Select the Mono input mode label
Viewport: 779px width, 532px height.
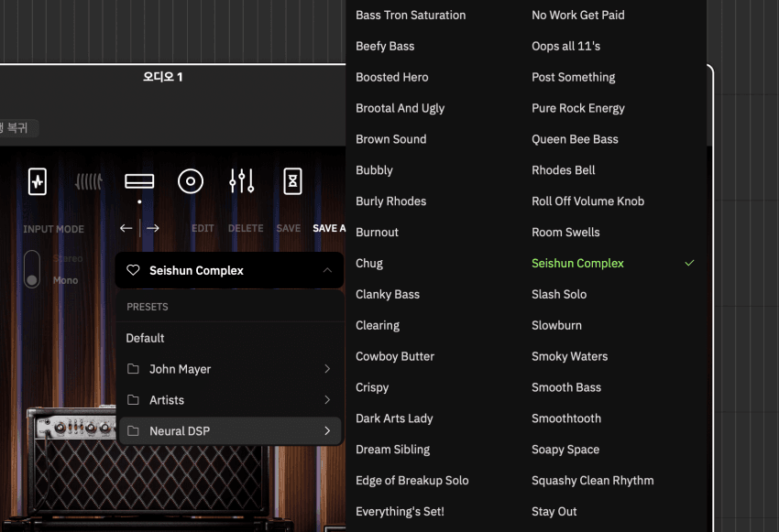pyautogui.click(x=65, y=280)
